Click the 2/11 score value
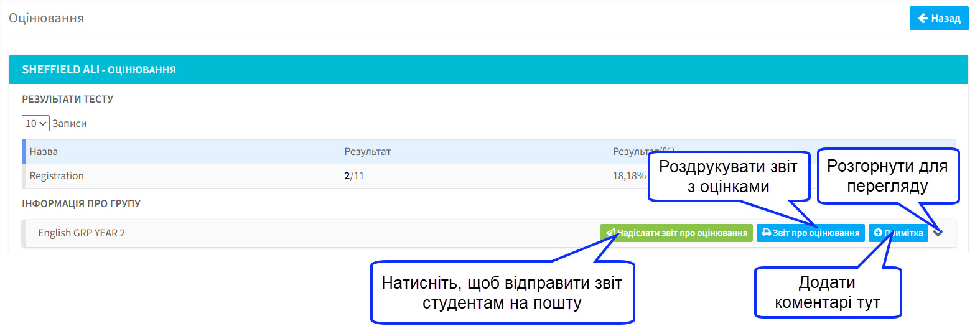Screen dimensions: 980x326 [x=354, y=176]
